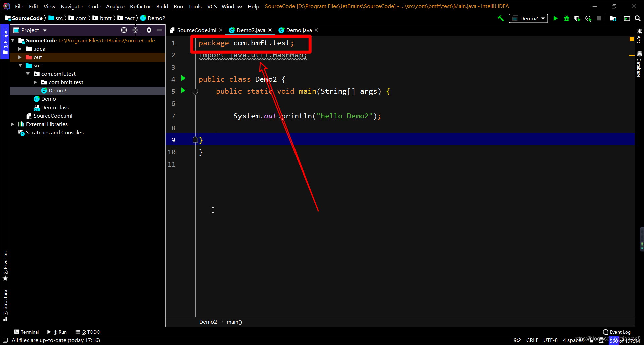Click the Stop square button in toolbar
Screen dimensions: 644x345
[599, 18]
